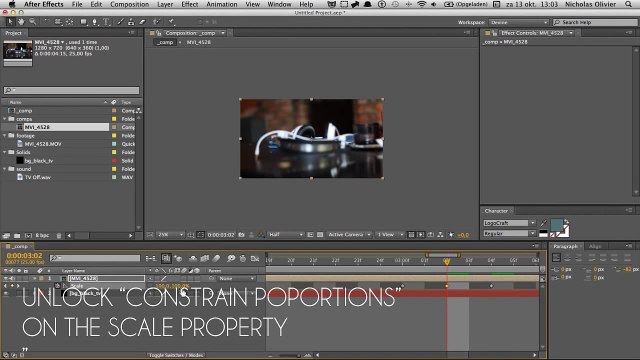
Task: Hide the MVI_4528 layer video eye
Action: point(6,278)
